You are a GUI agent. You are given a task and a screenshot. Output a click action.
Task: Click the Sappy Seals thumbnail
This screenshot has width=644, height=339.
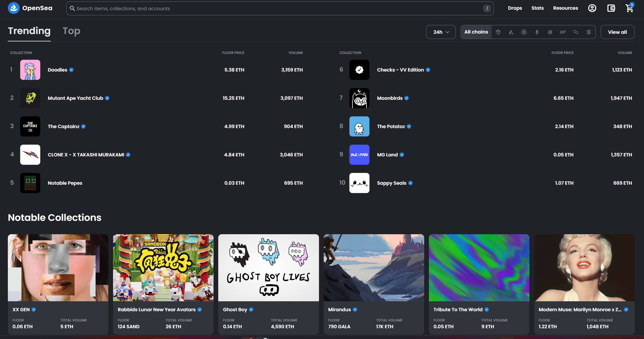click(359, 183)
